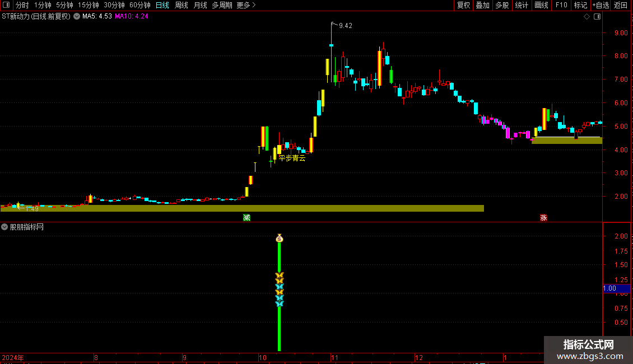Click the blue 1.00 value tag
Screen dimensions: 633x364
(616, 288)
